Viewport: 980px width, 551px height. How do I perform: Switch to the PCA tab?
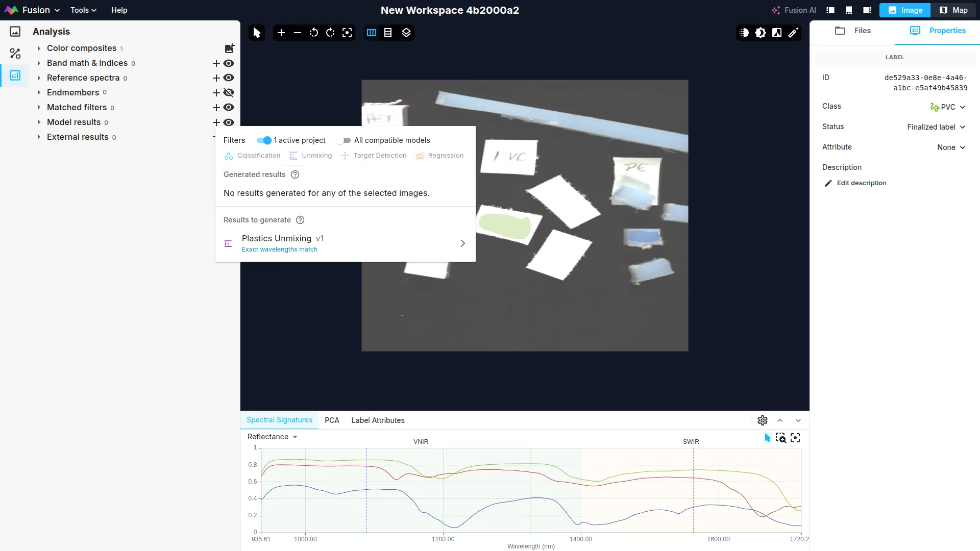[332, 420]
